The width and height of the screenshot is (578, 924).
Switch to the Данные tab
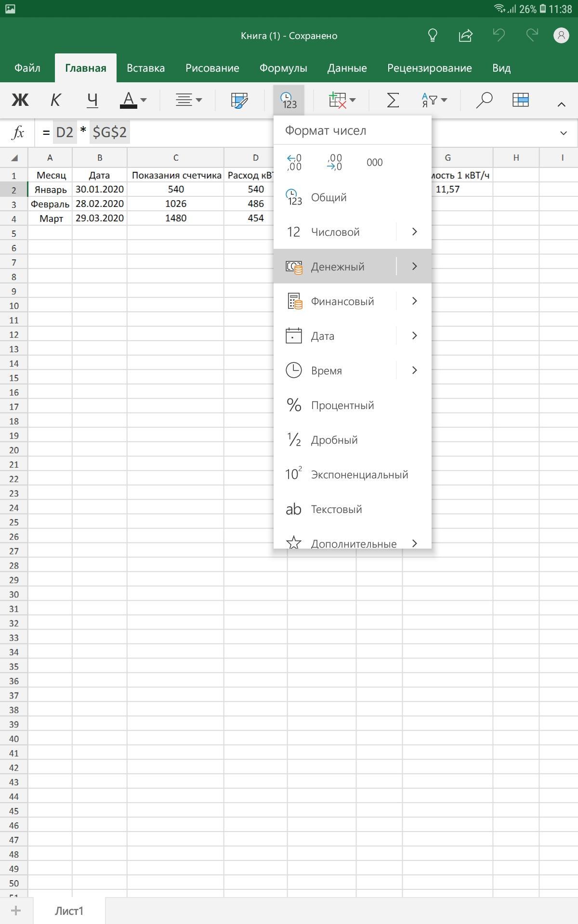click(x=347, y=68)
